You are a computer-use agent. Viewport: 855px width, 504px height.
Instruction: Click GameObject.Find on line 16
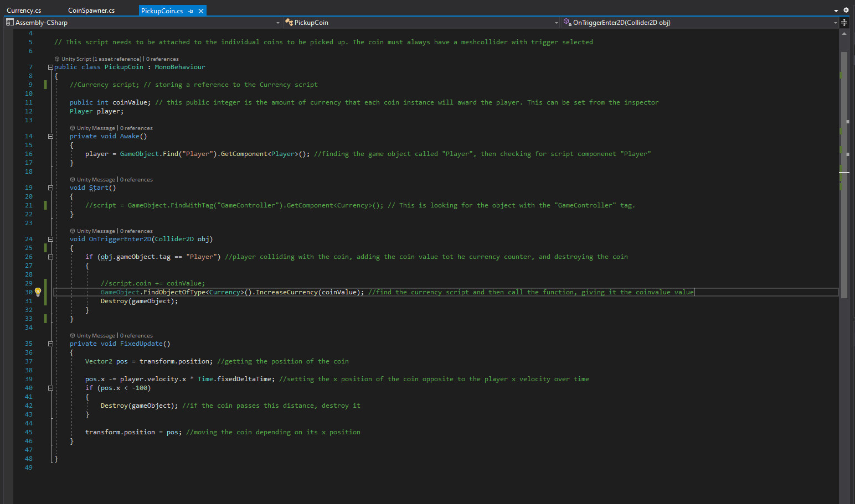pyautogui.click(x=149, y=154)
